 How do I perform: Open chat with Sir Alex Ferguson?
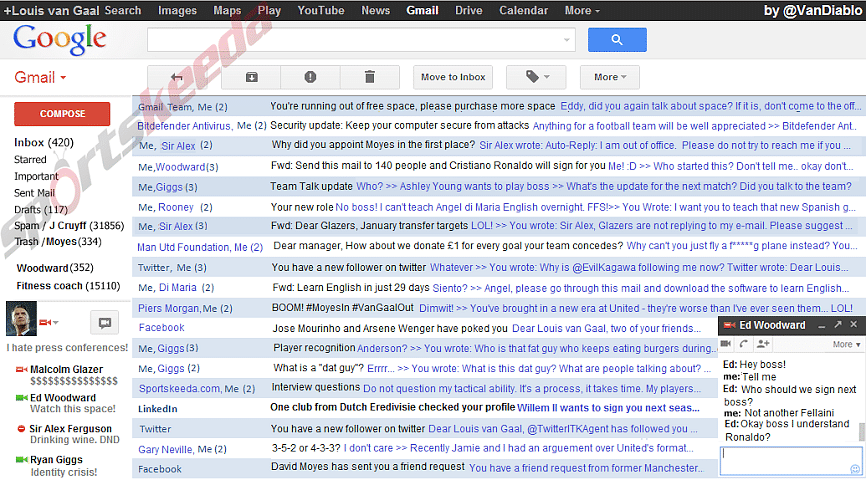70,429
